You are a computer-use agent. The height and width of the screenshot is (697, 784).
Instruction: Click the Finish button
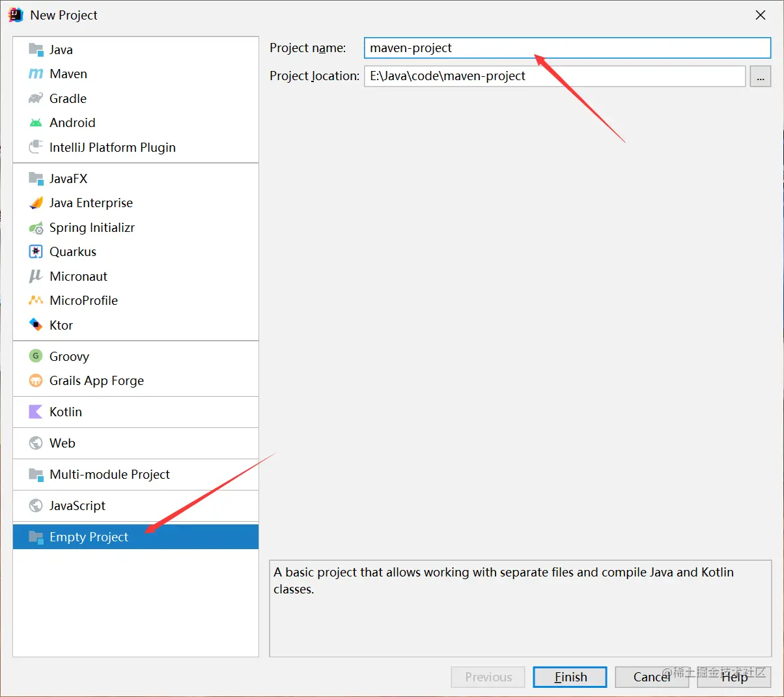point(570,677)
